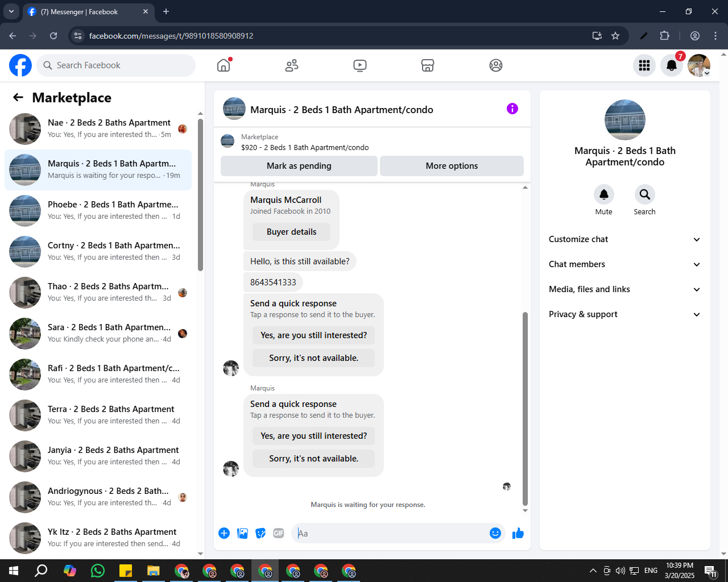This screenshot has height=582, width=728.
Task: Click the conversation list scrollbar
Action: [200, 195]
